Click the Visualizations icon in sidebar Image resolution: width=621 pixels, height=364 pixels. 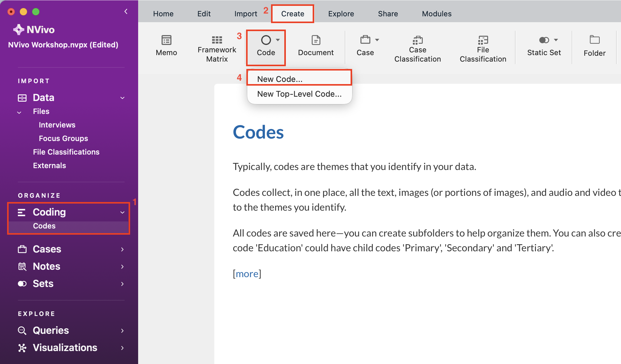pyautogui.click(x=22, y=348)
